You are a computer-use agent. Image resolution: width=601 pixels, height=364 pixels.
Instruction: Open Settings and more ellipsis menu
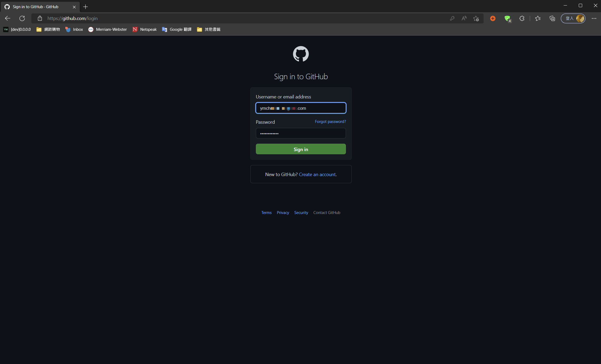(594, 18)
